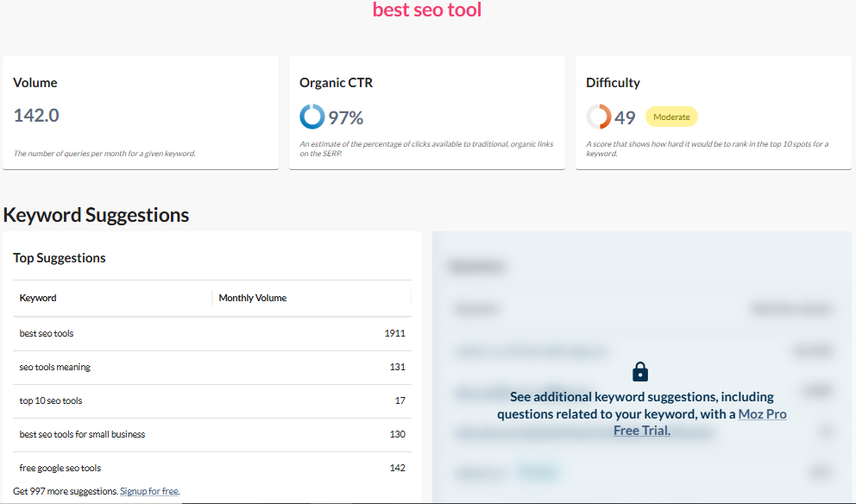
Task: Click the 142.0 Volume figure
Action: 36,116
